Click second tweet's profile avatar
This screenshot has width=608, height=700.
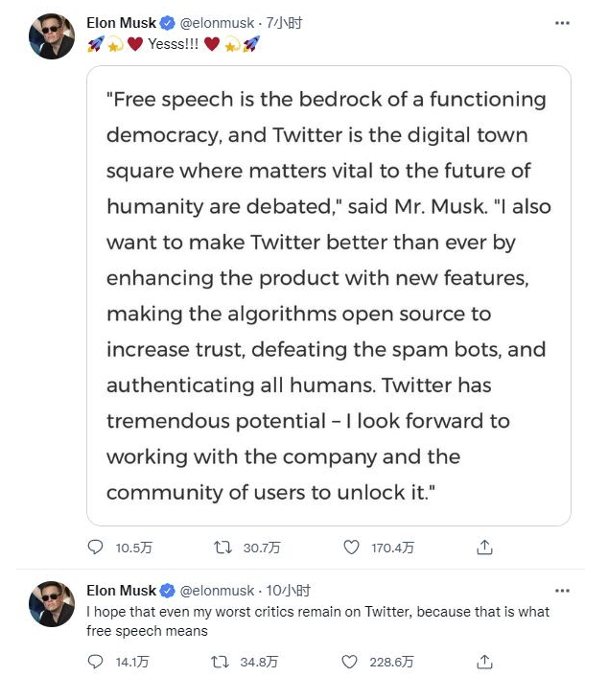(52, 604)
